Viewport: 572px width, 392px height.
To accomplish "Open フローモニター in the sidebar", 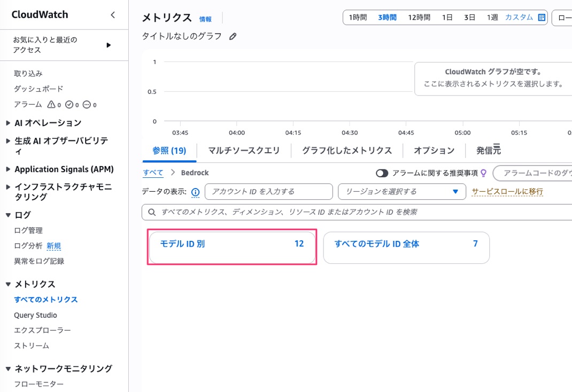I will coord(38,384).
